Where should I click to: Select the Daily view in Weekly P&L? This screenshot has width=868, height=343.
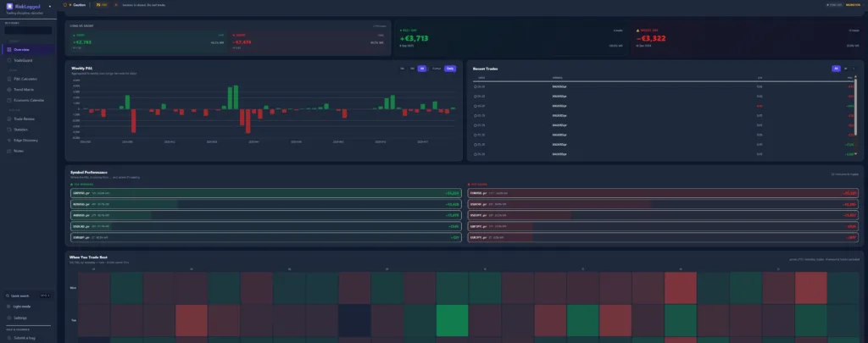click(450, 69)
